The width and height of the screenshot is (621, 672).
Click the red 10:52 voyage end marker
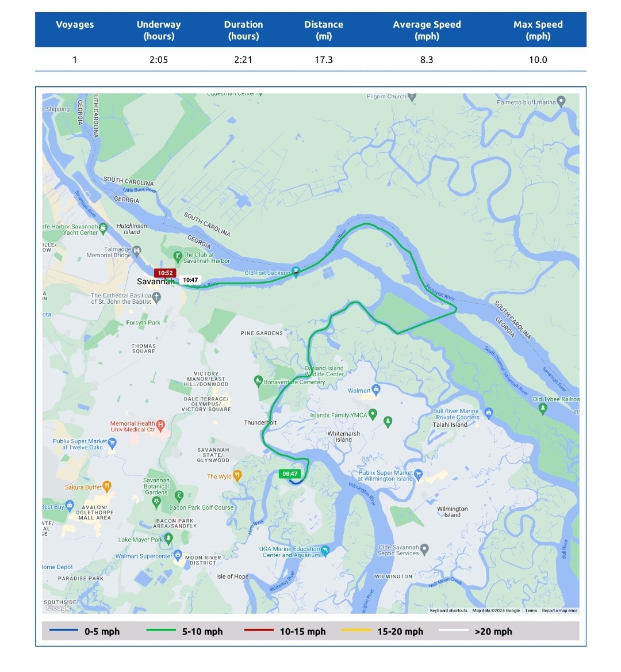[x=165, y=273]
